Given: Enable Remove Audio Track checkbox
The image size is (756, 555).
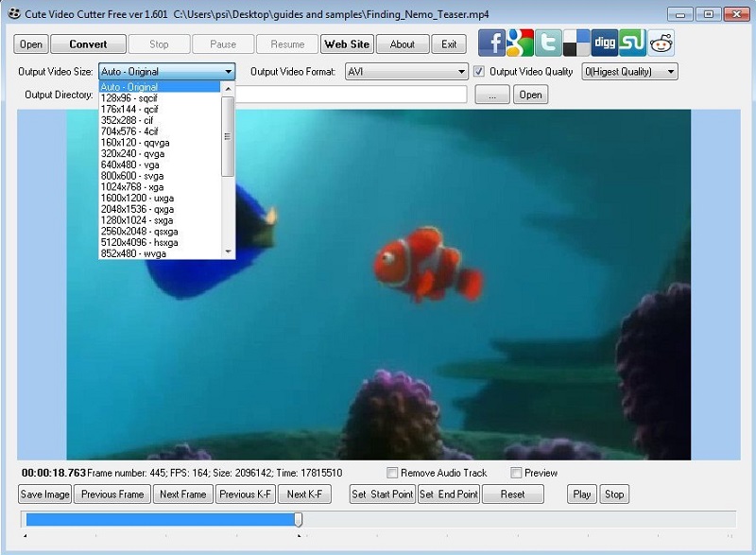Looking at the screenshot, I should point(392,473).
